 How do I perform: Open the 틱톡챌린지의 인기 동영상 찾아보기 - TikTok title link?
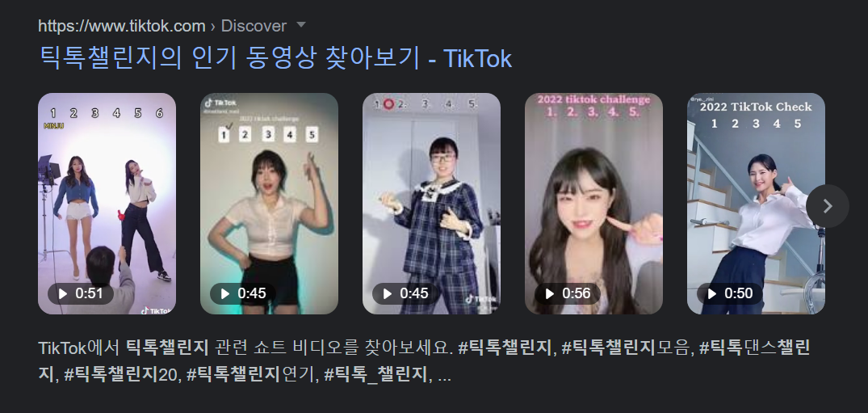coord(275,58)
